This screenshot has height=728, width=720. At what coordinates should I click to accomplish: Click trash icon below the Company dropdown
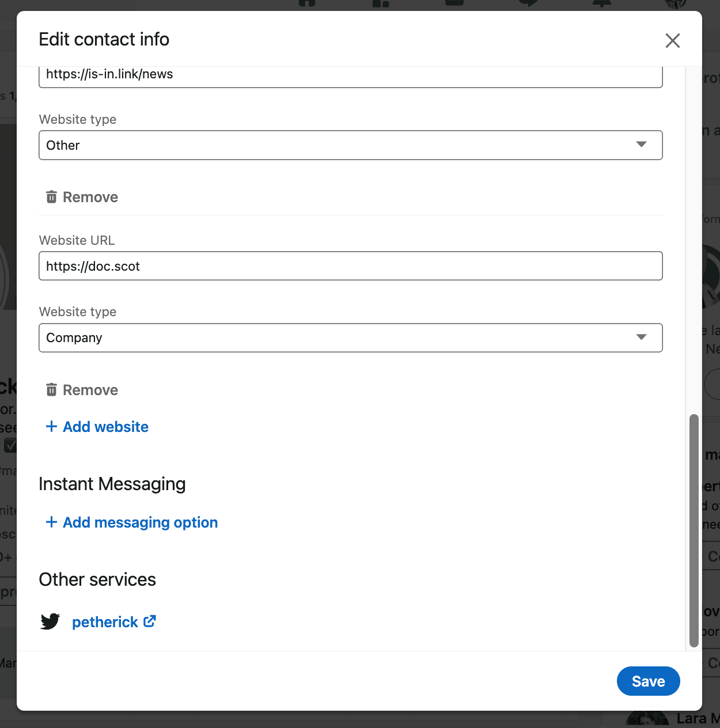tap(51, 390)
